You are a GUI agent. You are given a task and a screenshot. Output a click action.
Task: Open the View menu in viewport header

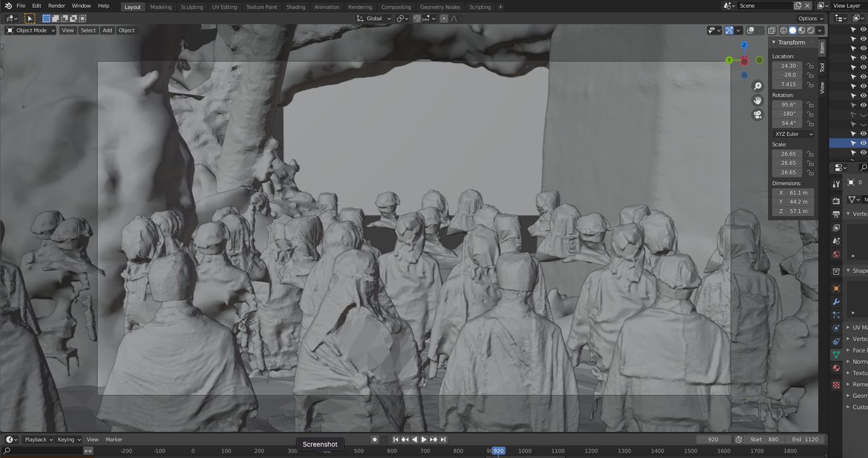[67, 30]
